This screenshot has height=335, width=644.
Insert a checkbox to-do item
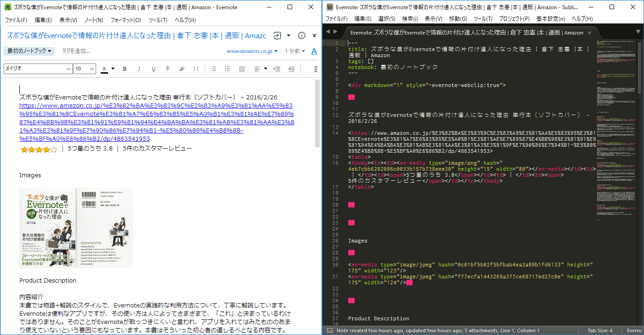[x=242, y=69]
